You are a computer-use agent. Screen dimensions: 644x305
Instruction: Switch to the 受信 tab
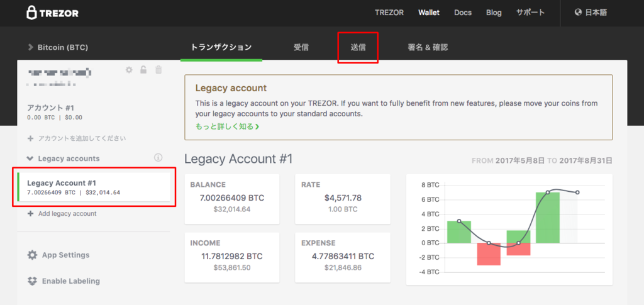coord(301,48)
